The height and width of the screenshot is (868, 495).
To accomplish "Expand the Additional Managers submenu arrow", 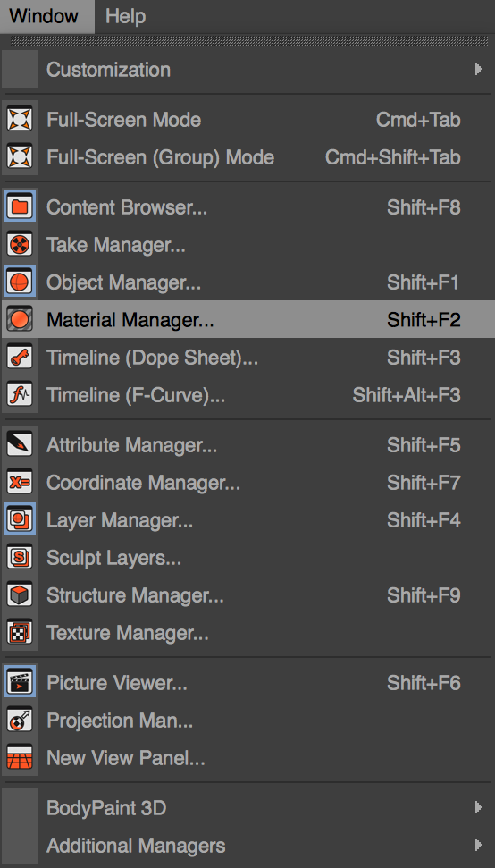I will (x=478, y=846).
